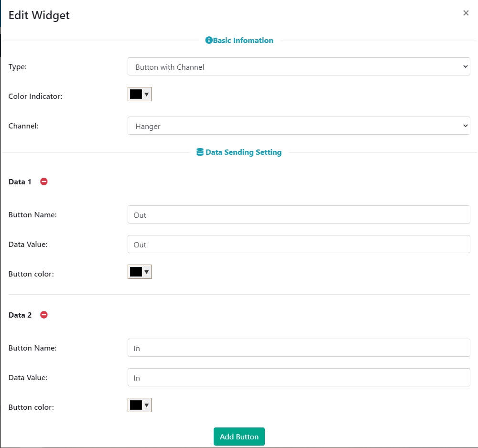Close the Edit Widget dialog
Screen dimensions: 478x448
466,13
